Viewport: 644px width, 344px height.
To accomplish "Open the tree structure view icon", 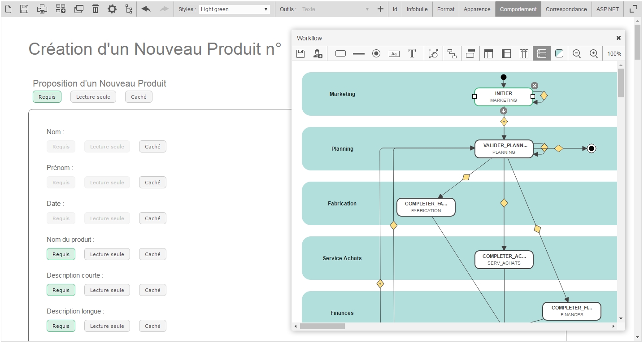I will click(129, 9).
